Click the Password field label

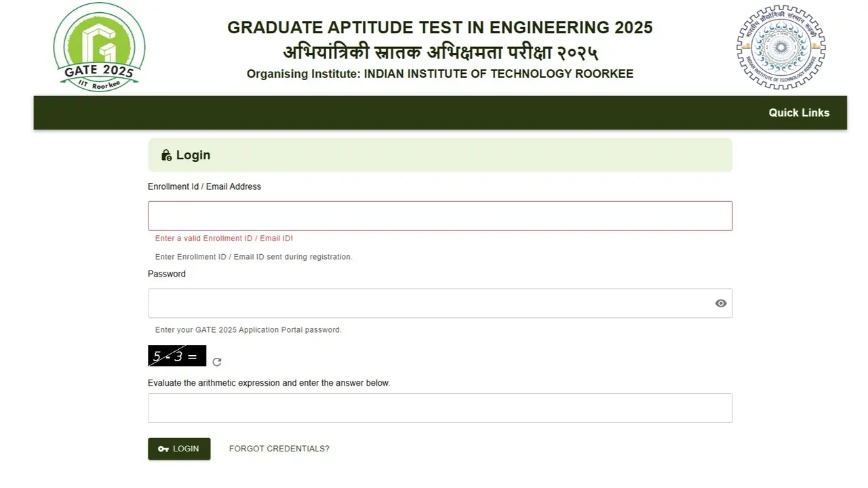(167, 274)
